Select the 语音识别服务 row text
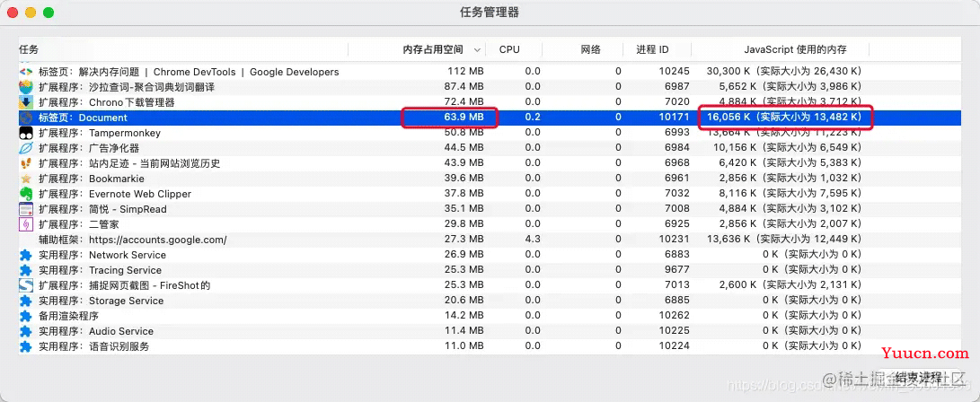The image size is (980, 402). click(93, 346)
